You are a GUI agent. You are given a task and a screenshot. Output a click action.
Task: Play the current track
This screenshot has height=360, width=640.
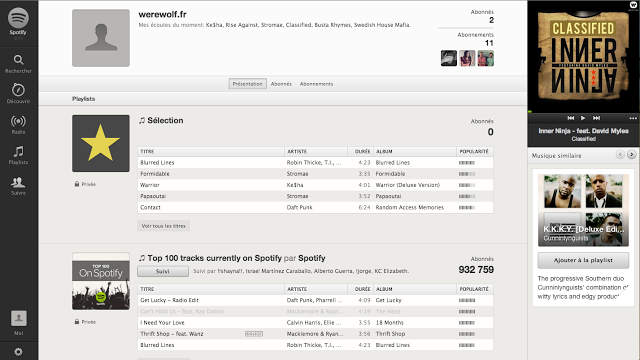point(583,118)
